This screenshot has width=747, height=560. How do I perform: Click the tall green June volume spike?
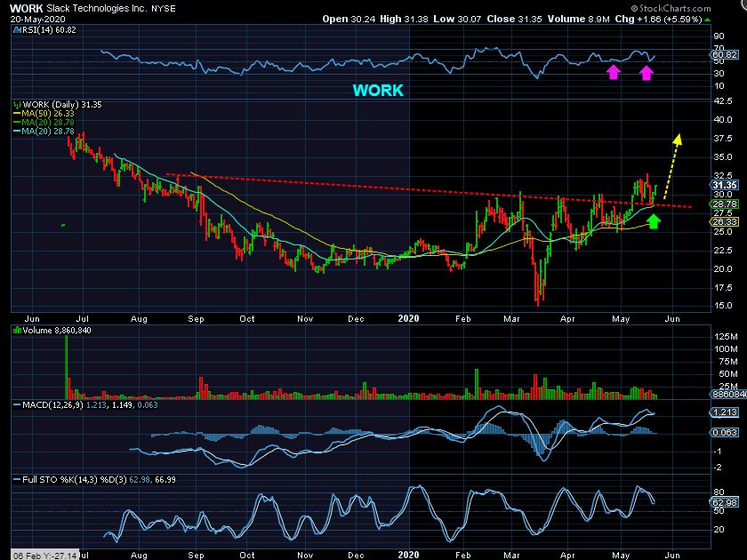coord(67,366)
